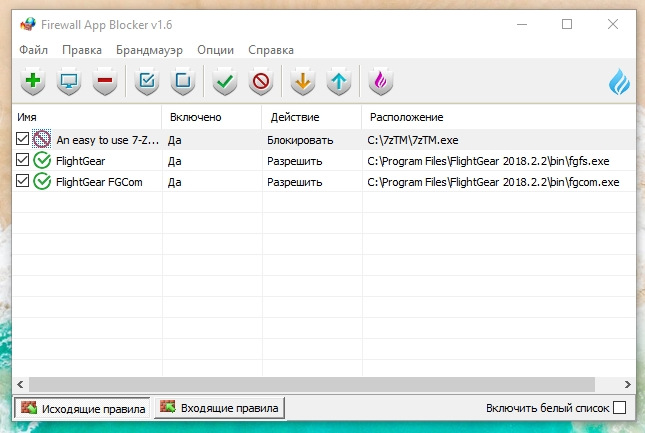
Task: Maximize the Firewall App Blocker window
Action: click(567, 24)
